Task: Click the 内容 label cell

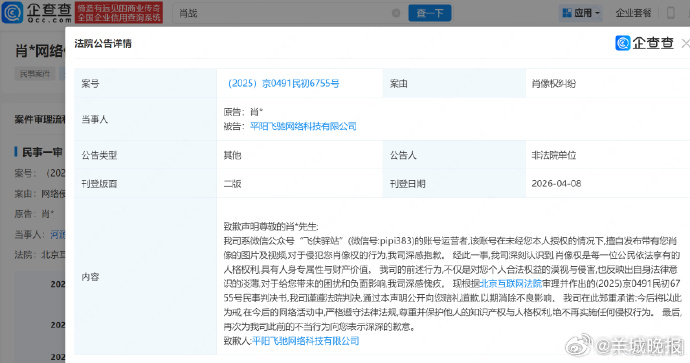Action: [x=145, y=276]
